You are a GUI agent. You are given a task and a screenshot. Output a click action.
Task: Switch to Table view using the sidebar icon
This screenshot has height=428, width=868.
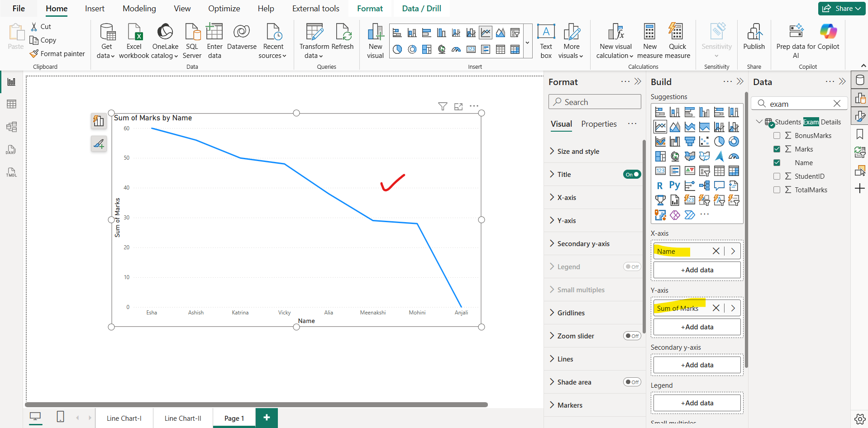(11, 104)
